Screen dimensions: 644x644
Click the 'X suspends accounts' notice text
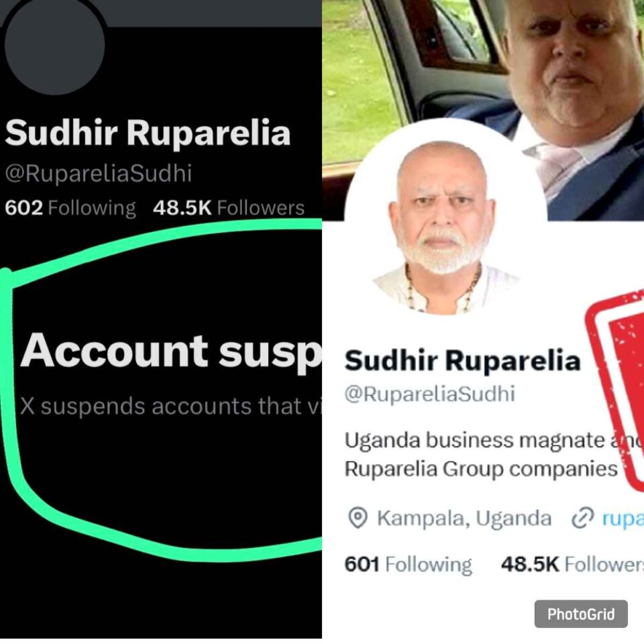tap(170, 407)
